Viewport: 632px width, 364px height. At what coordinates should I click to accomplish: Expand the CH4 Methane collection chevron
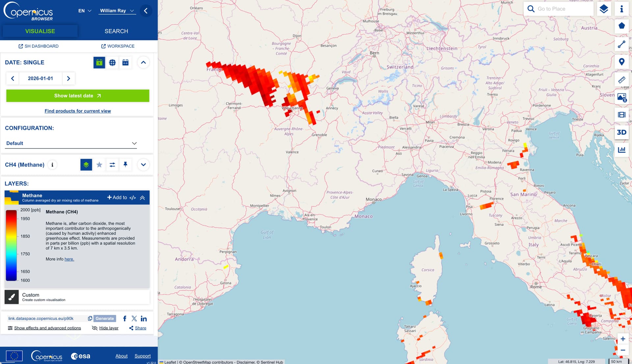coord(144,165)
